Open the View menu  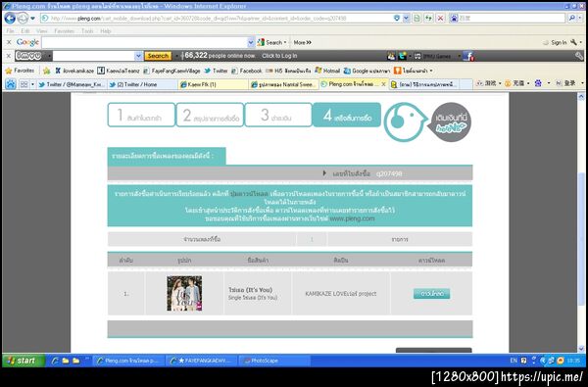pos(41,31)
